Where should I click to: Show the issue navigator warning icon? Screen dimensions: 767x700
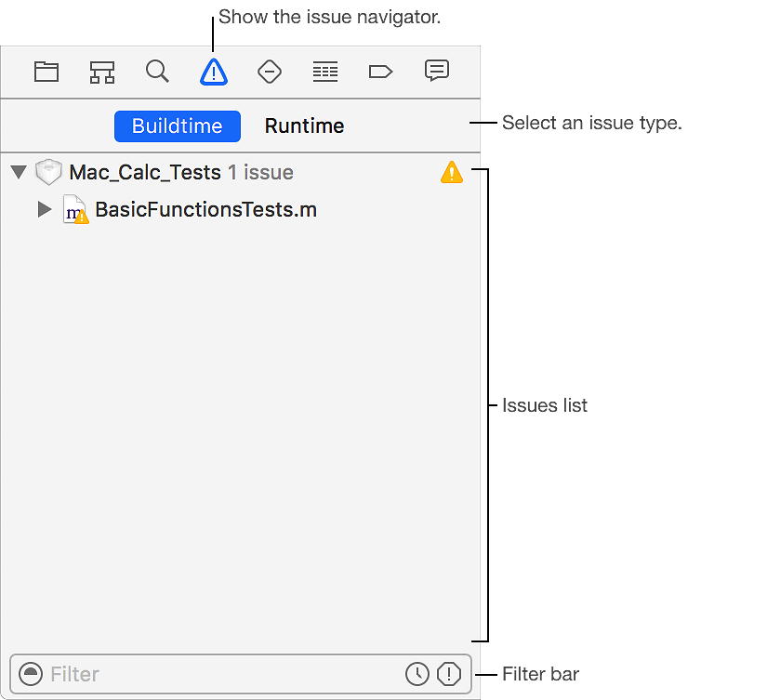point(214,72)
